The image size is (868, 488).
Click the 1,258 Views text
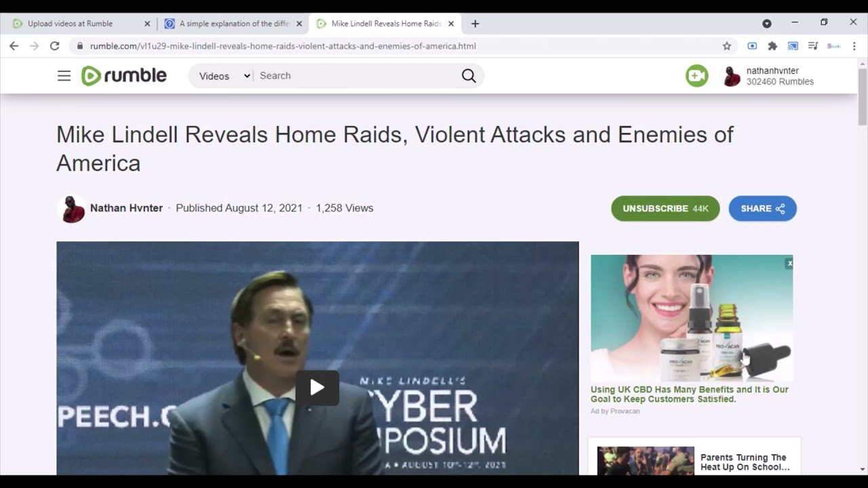click(344, 208)
